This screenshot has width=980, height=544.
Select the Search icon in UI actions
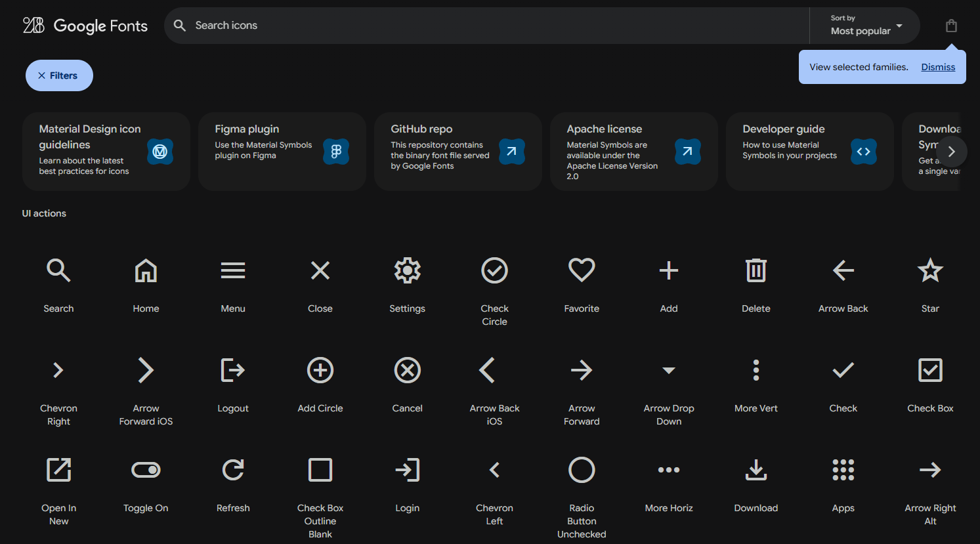coord(58,270)
